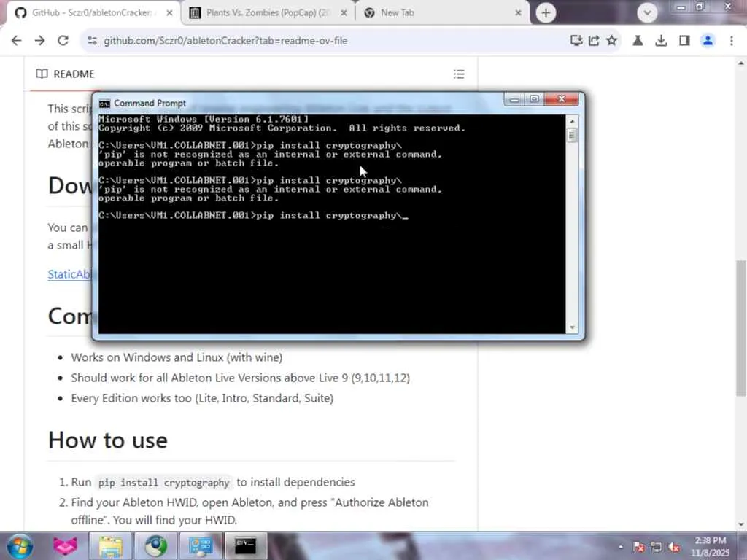This screenshot has height=560, width=747.
Task: Close the Command Prompt window
Action: point(561,99)
